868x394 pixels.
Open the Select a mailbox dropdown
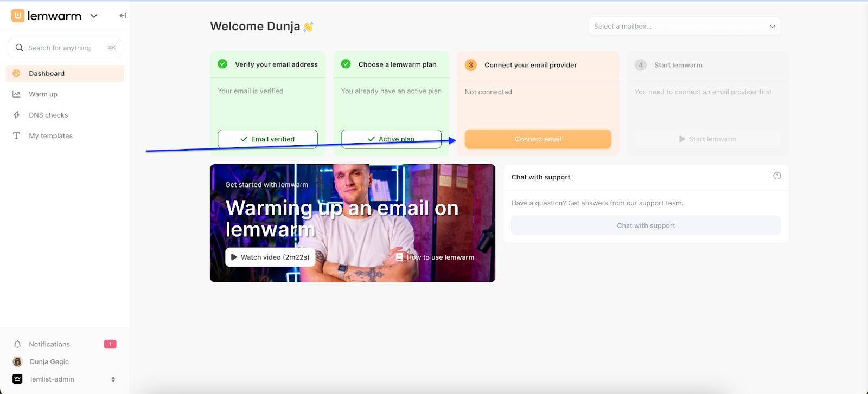684,26
